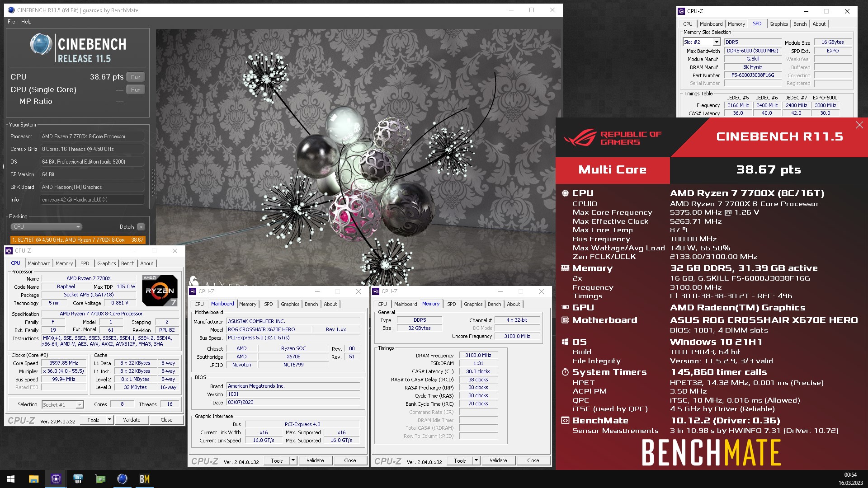Click the Memory section icon in BenchMate
Viewport: 868px width, 488px height.
tap(565, 268)
